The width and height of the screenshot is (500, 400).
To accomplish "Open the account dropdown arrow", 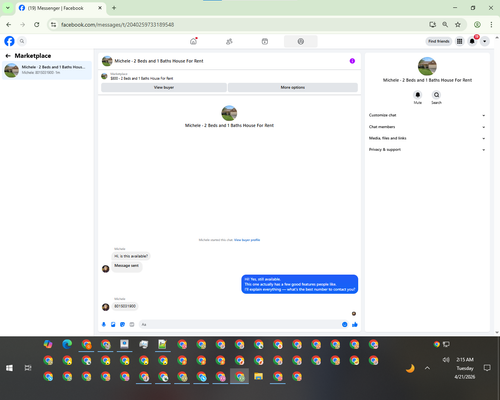I will (484, 41).
